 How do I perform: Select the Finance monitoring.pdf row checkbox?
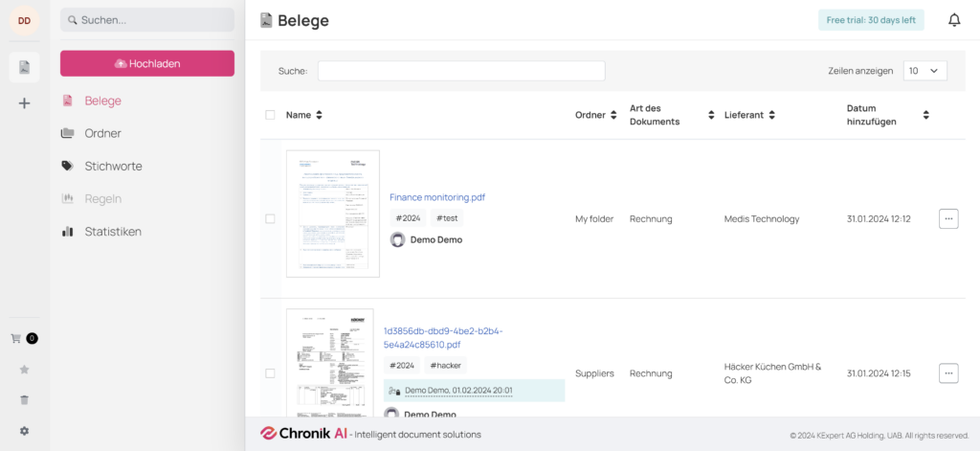[270, 218]
